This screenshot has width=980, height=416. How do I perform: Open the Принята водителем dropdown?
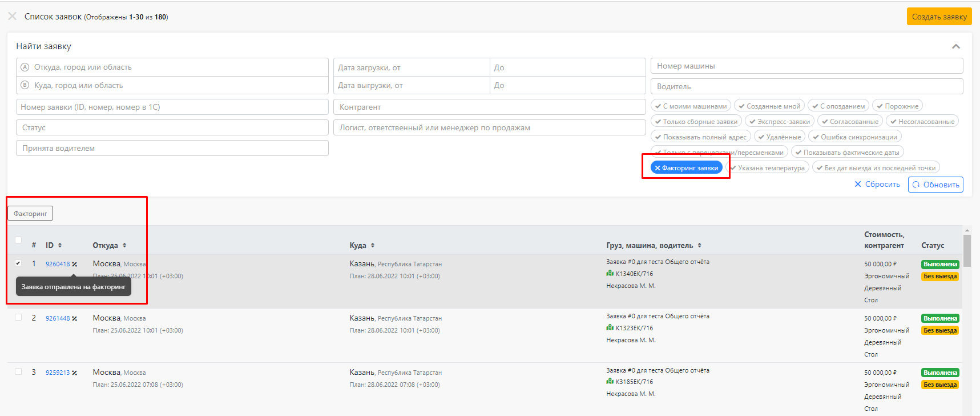[x=172, y=148]
